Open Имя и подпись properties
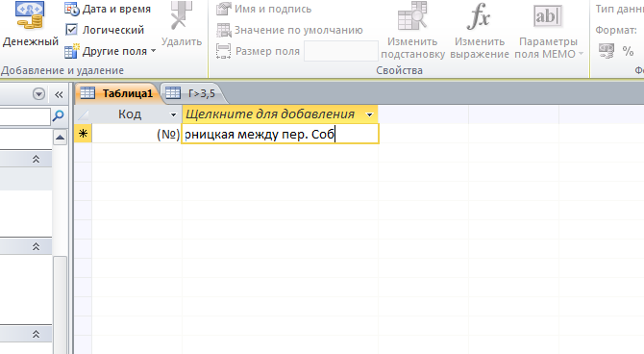 coord(264,9)
